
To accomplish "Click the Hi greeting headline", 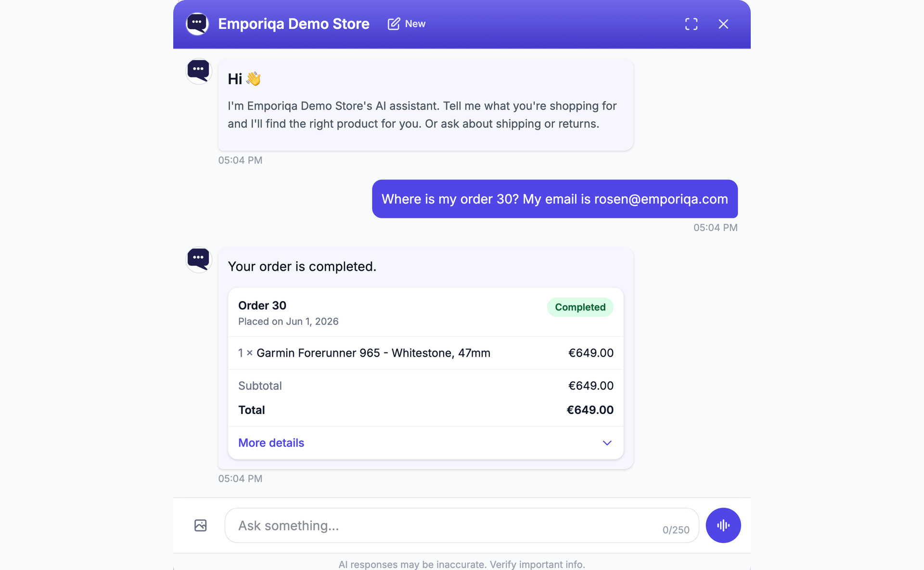I will coord(244,79).
